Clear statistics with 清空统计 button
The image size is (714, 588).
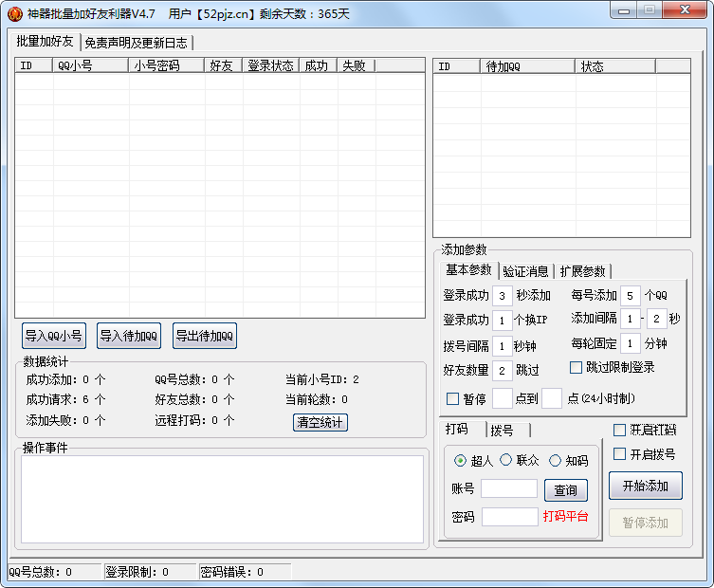(x=320, y=422)
